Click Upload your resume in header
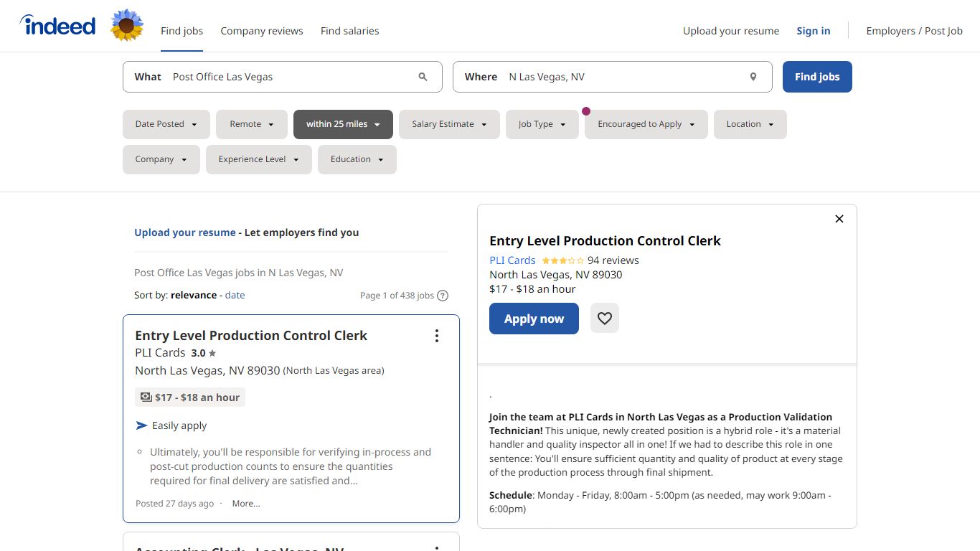980x551 pixels. (731, 31)
